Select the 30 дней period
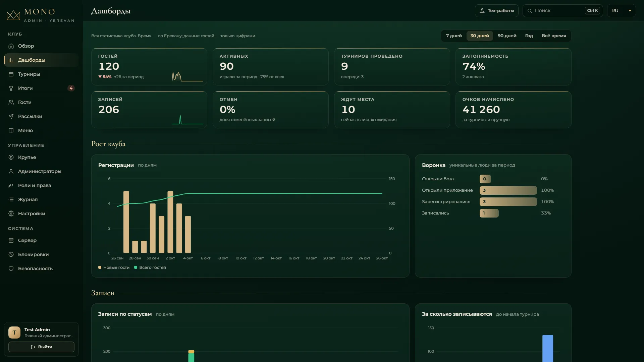644x362 pixels. pyautogui.click(x=480, y=36)
